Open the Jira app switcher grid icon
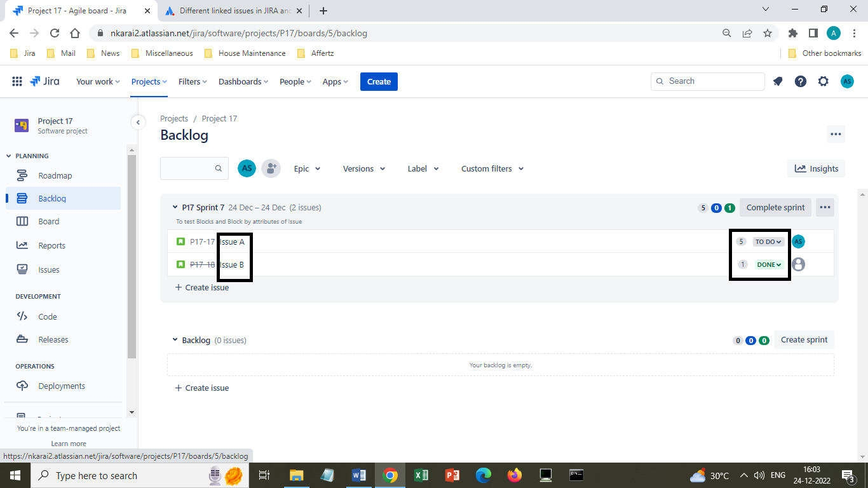Viewport: 868px width, 488px height. 17,81
